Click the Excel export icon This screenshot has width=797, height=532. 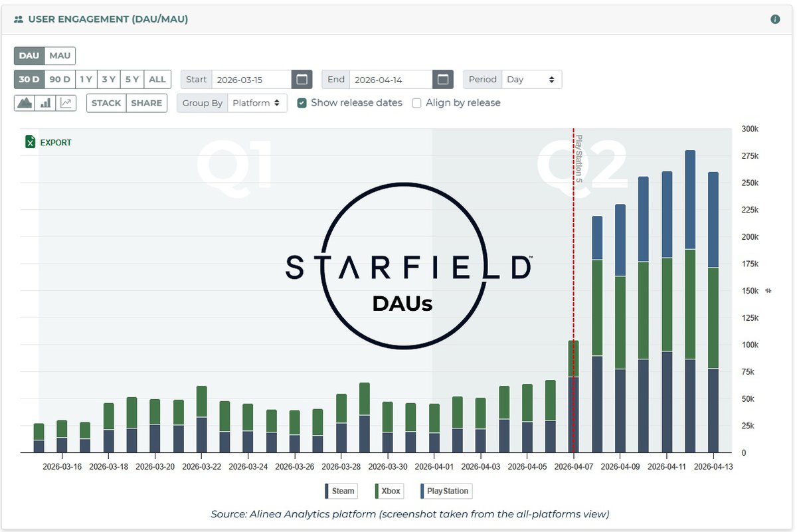(x=30, y=142)
